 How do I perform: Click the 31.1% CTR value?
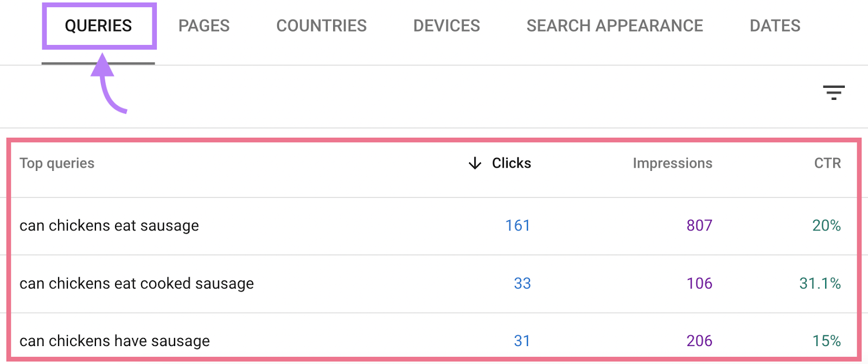[820, 283]
